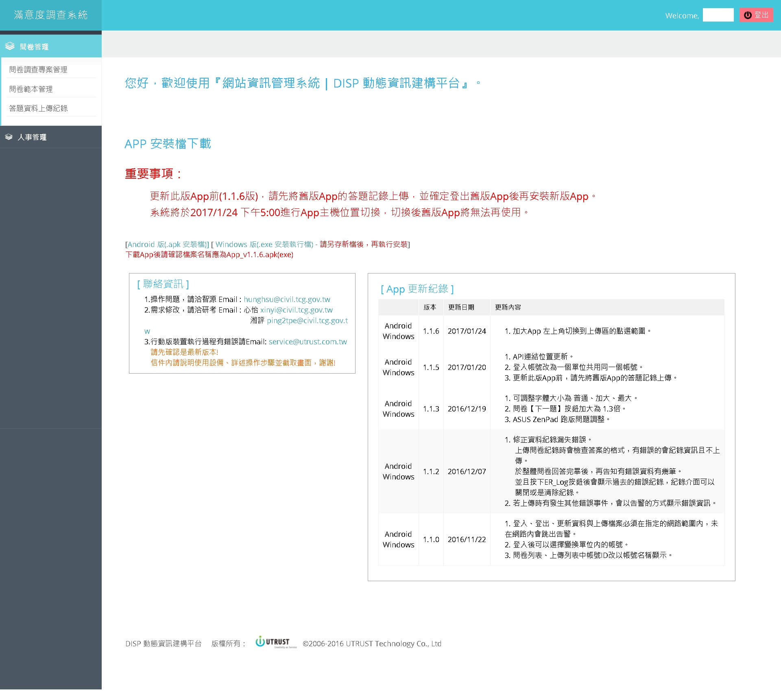The height and width of the screenshot is (700, 781).
Task: Click date cell 2017/01/20
Action: [467, 367]
